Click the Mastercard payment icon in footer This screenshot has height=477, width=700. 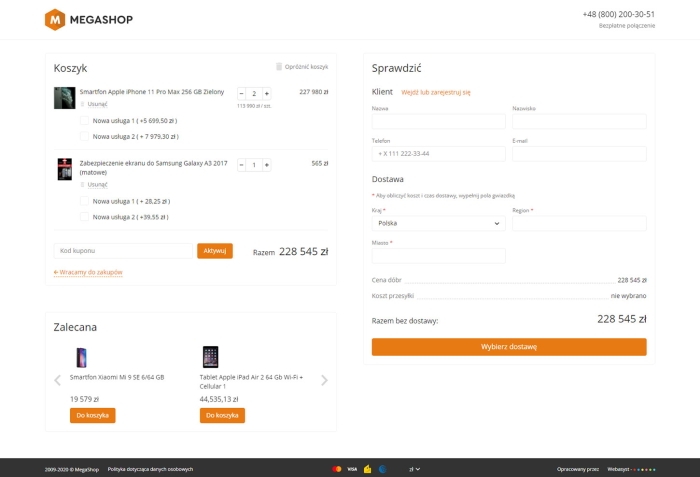point(337,469)
